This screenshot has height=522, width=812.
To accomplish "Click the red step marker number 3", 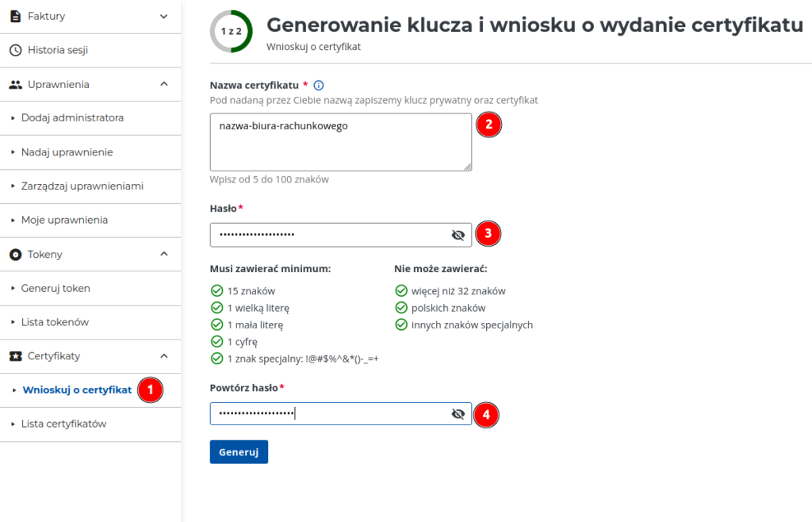I will pos(488,234).
